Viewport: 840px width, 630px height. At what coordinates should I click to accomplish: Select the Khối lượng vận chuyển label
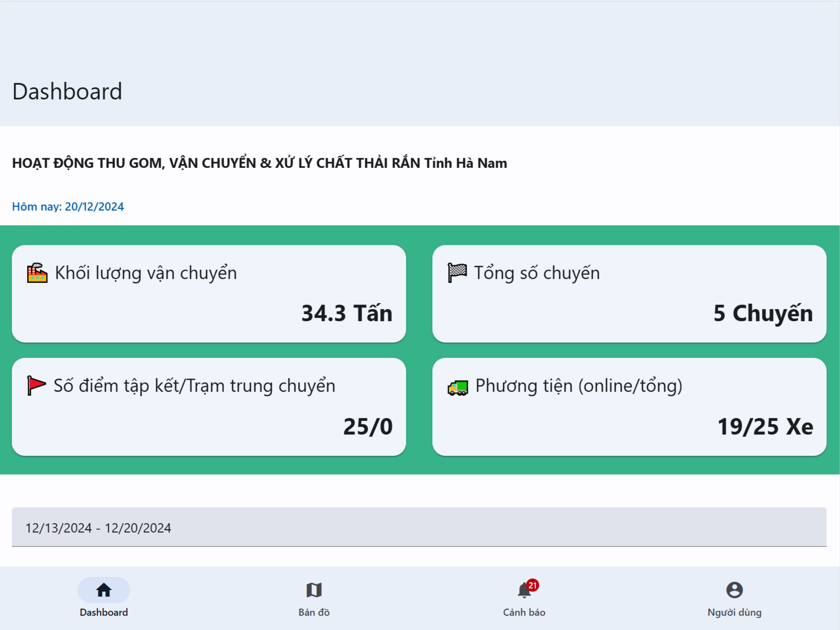(x=146, y=273)
